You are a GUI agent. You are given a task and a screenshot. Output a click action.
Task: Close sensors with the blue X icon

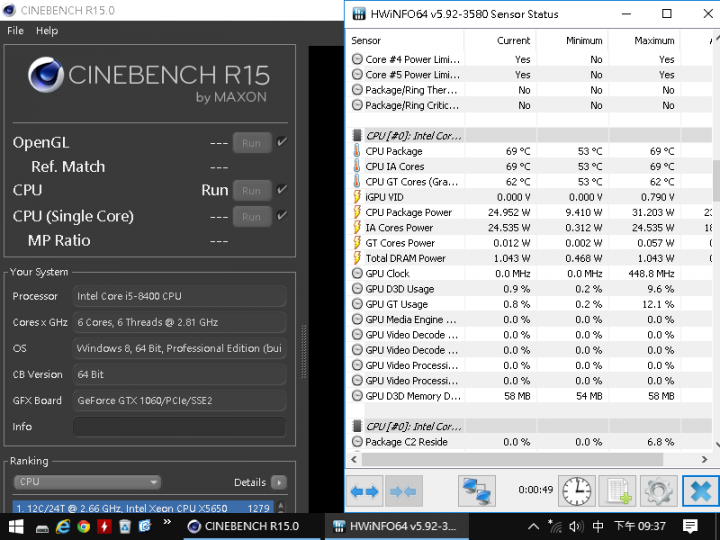coord(700,491)
